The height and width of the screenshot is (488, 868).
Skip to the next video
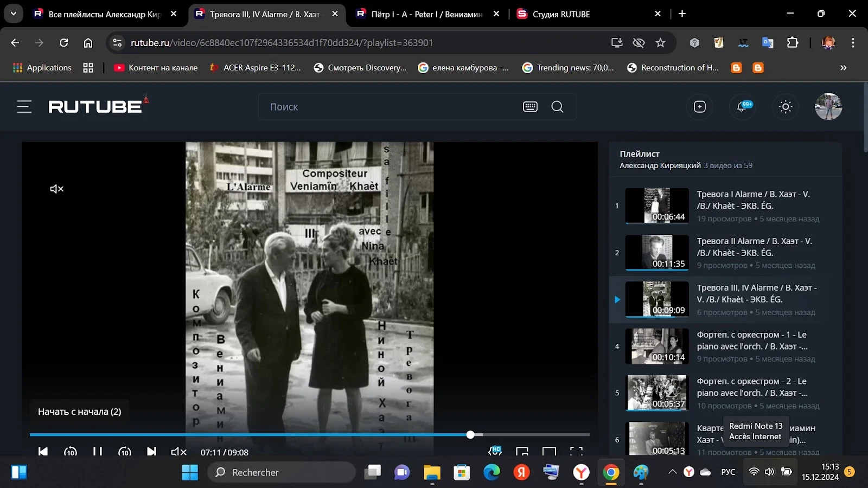coord(151,452)
